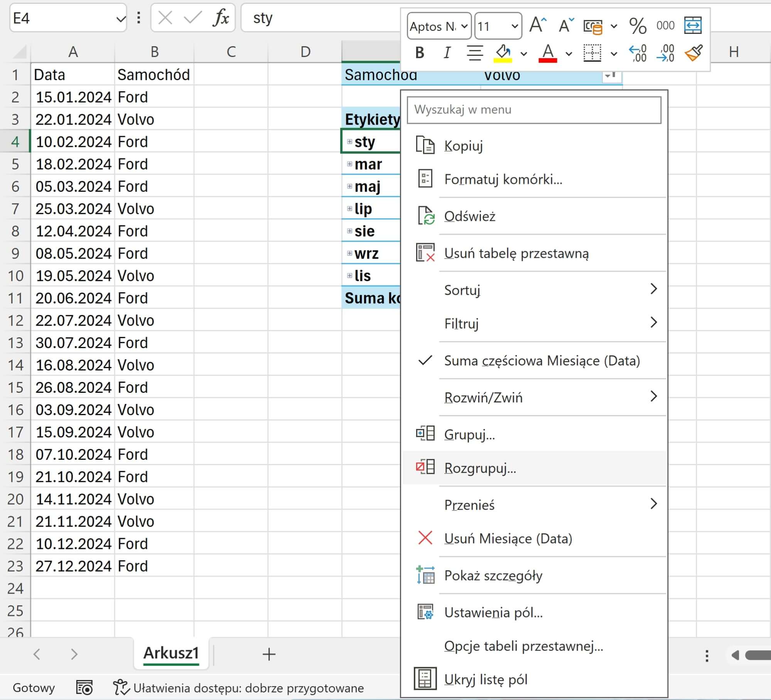Screen dimensions: 771x700
Task: Switch to Arkusz1 sheet tab
Action: (171, 653)
